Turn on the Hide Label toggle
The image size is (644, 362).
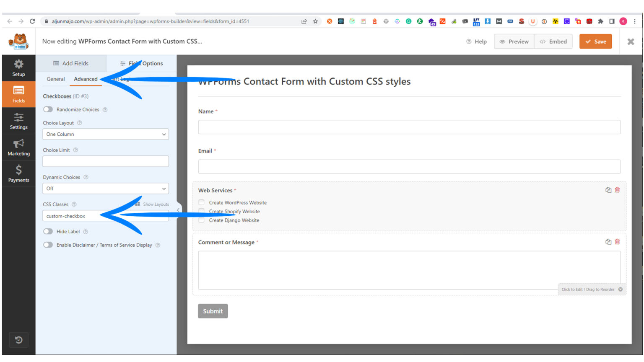[x=48, y=232]
